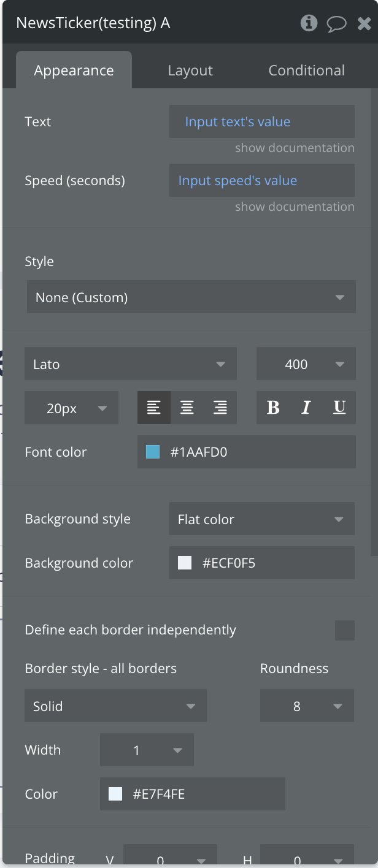Viewport: 378px width, 868px height.
Task: Click the Font color swatch
Action: tap(153, 452)
